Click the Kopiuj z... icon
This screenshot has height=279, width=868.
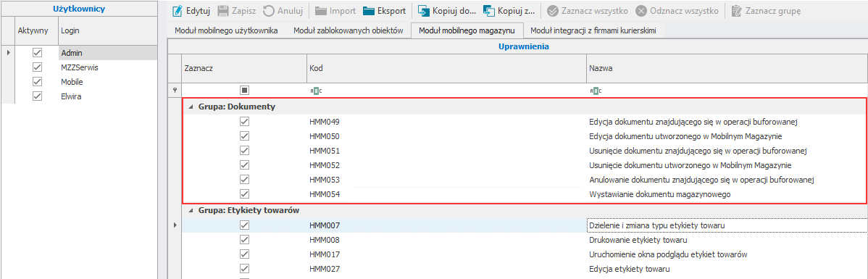tap(489, 11)
